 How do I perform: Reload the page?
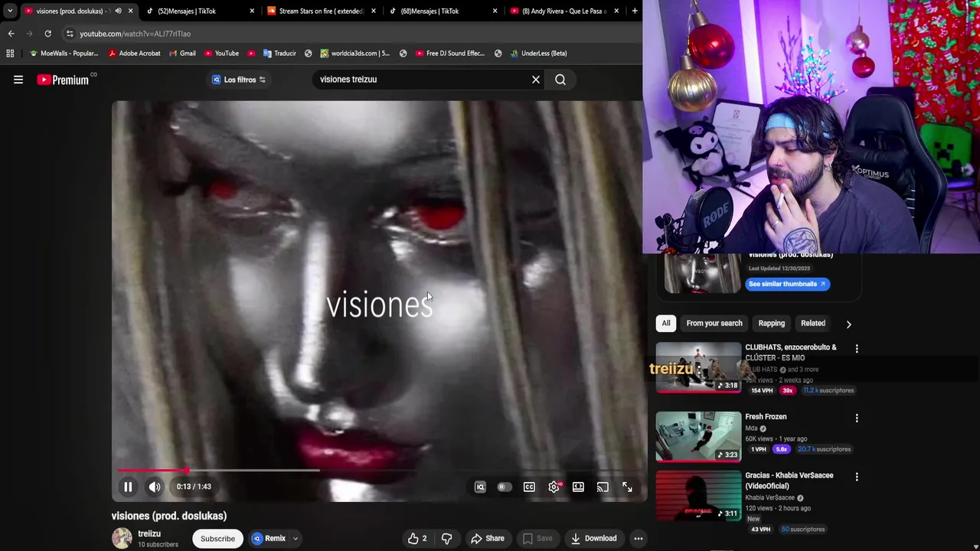pyautogui.click(x=47, y=34)
